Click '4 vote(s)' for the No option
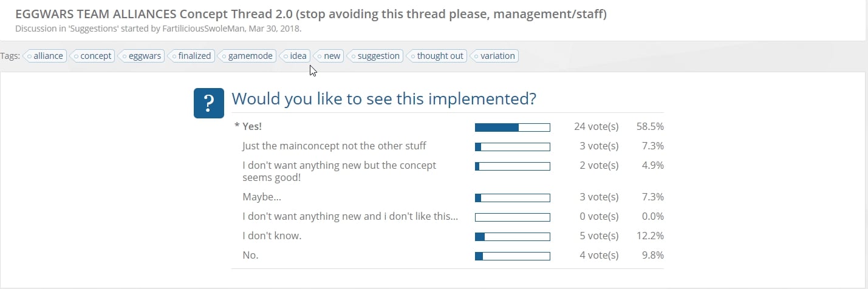Image resolution: width=868 pixels, height=289 pixels. 599,255
